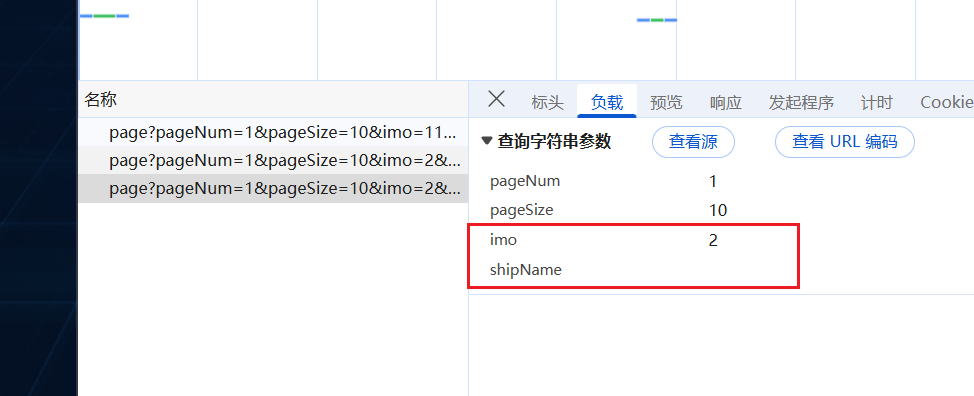Open the 计时 tab
Viewport: 974px width, 396px height.
tap(876, 102)
